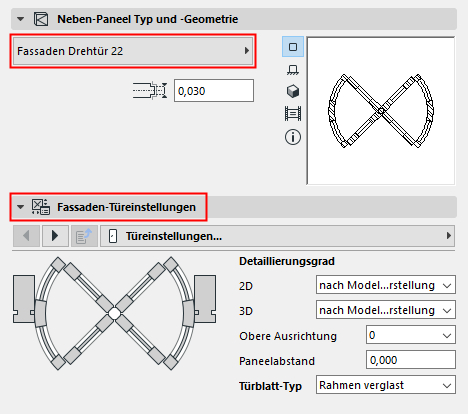Click the Paneelabstand value field

[411, 360]
